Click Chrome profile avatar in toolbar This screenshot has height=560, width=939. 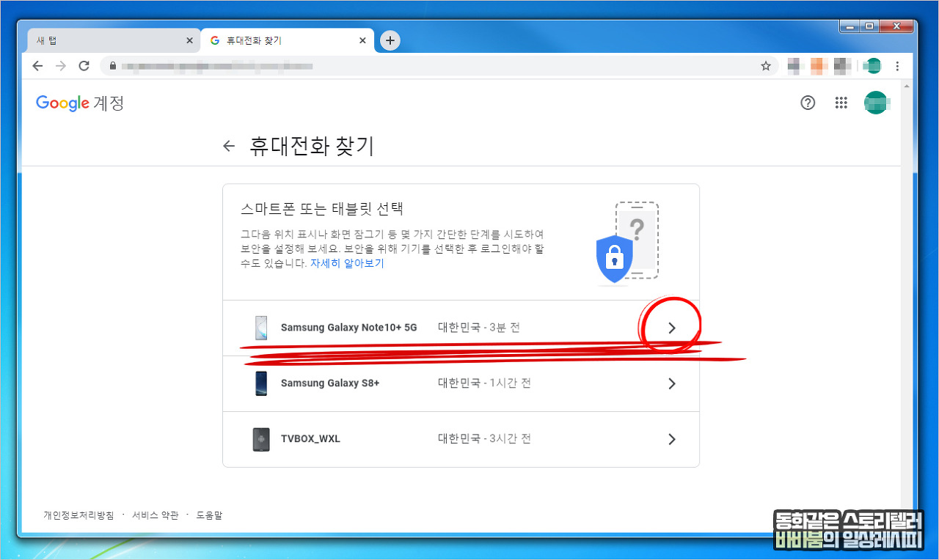pyautogui.click(x=872, y=66)
